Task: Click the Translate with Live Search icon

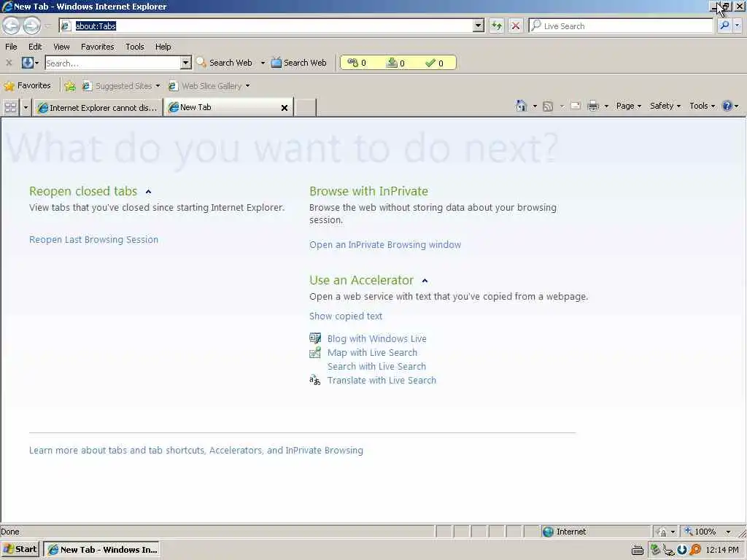Action: [x=315, y=380]
